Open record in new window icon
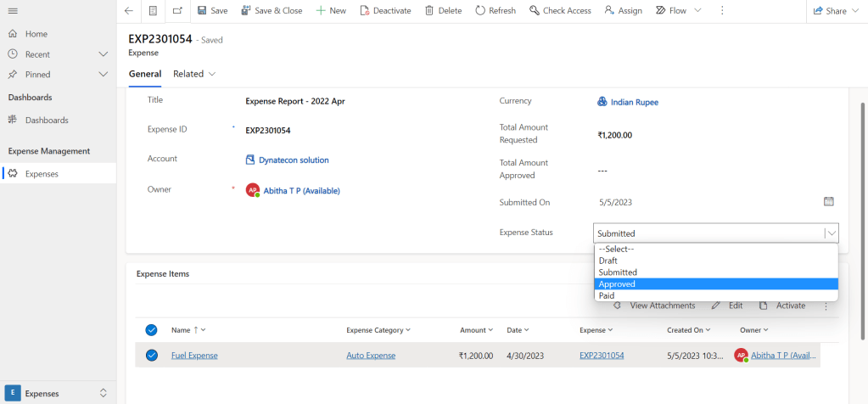 coord(176,10)
